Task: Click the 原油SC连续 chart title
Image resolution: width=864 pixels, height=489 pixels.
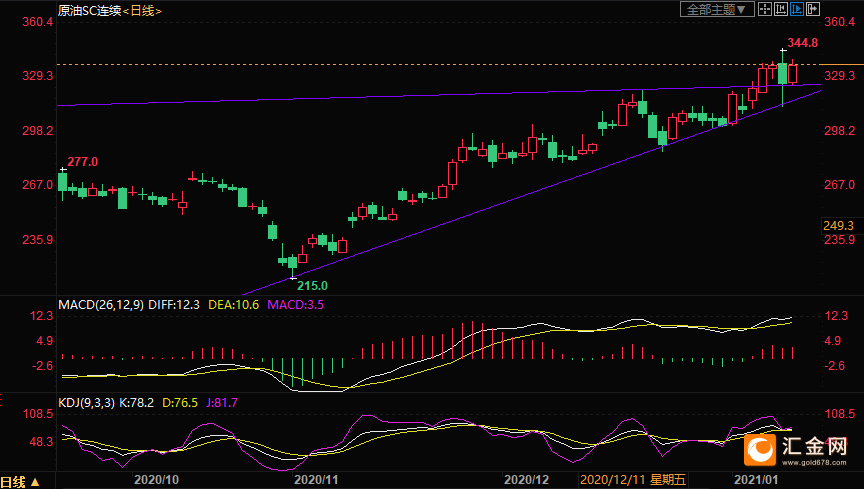Action: click(89, 10)
